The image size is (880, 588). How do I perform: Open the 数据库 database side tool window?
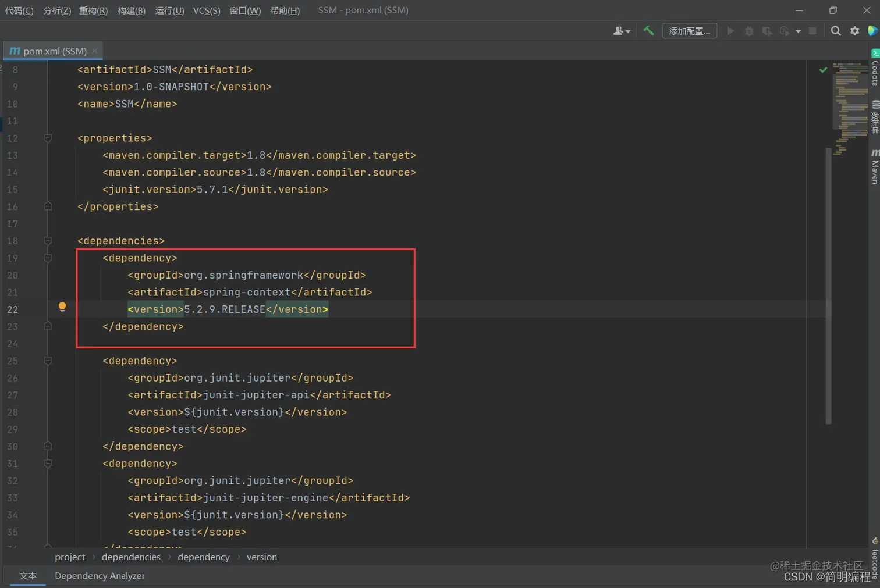875,117
